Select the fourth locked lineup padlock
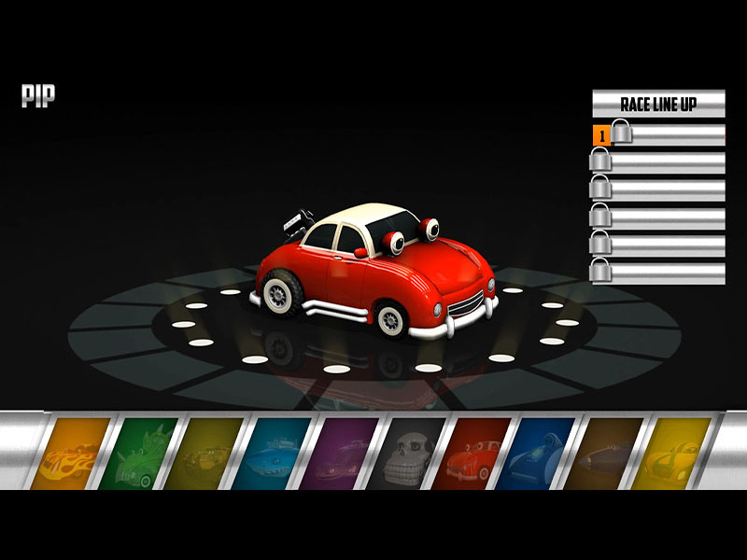This screenshot has width=747, height=560. (x=600, y=215)
